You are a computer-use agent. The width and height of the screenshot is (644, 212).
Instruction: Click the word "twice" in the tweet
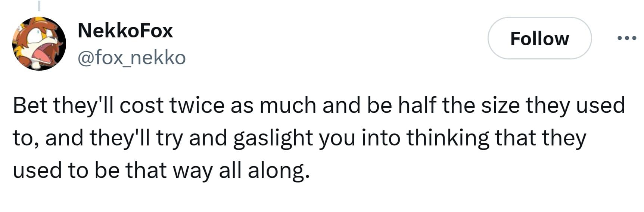197,105
